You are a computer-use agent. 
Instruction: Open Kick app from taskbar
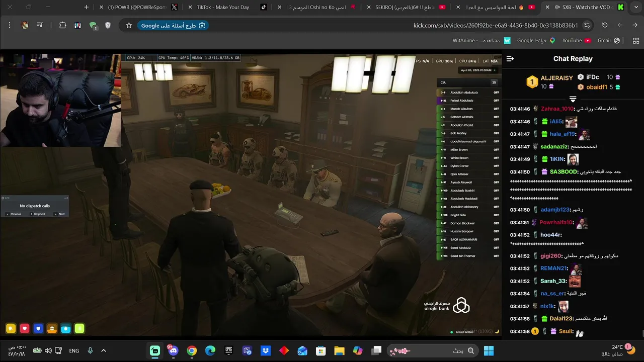[x=155, y=350]
